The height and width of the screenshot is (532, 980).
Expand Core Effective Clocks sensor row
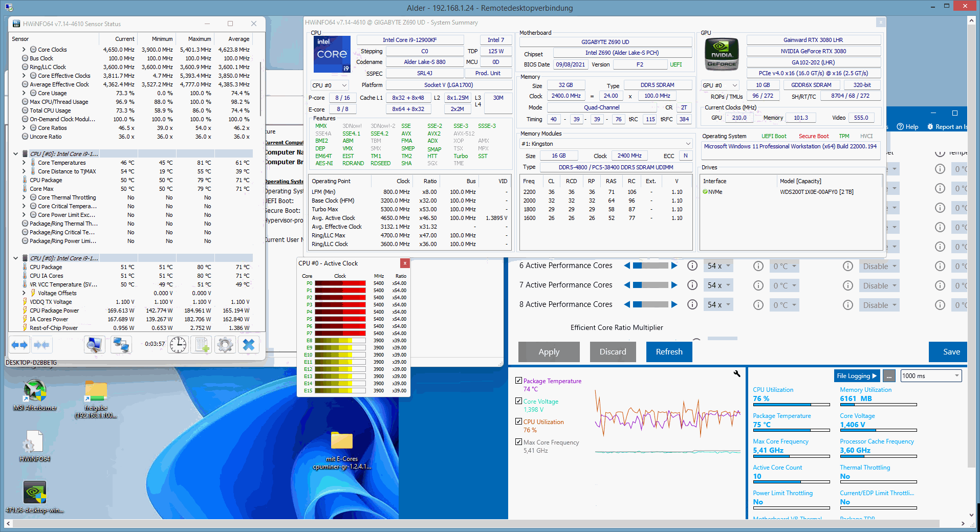tap(24, 76)
